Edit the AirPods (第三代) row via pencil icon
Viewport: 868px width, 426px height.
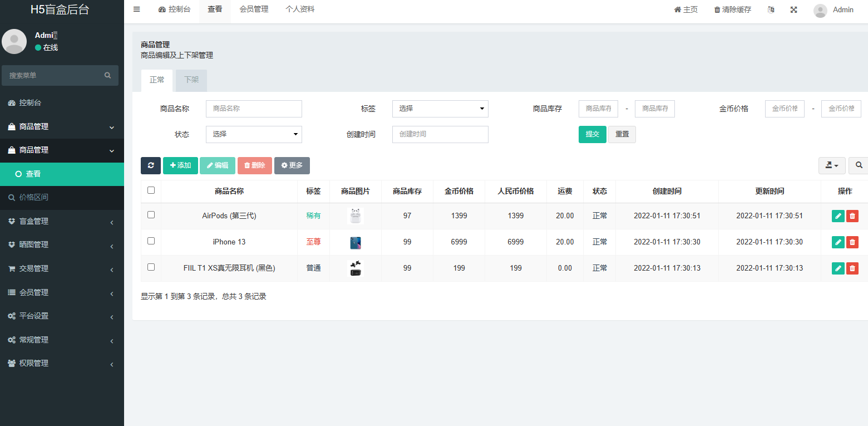point(838,216)
